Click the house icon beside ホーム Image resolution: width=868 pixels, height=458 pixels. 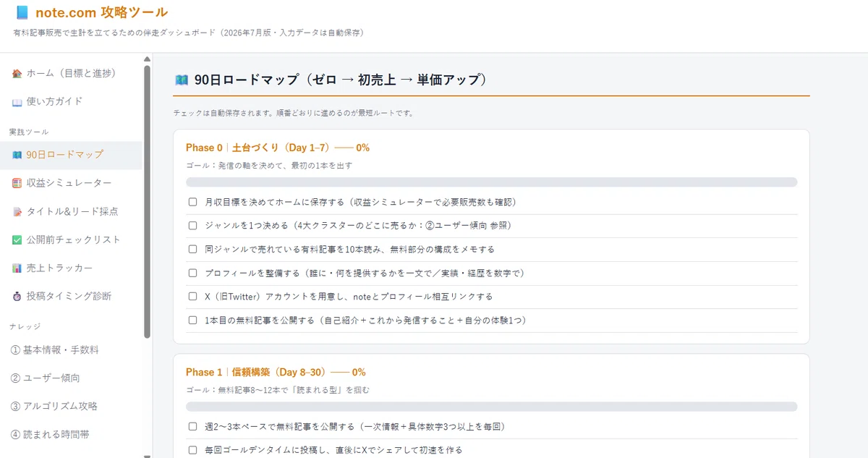point(17,74)
